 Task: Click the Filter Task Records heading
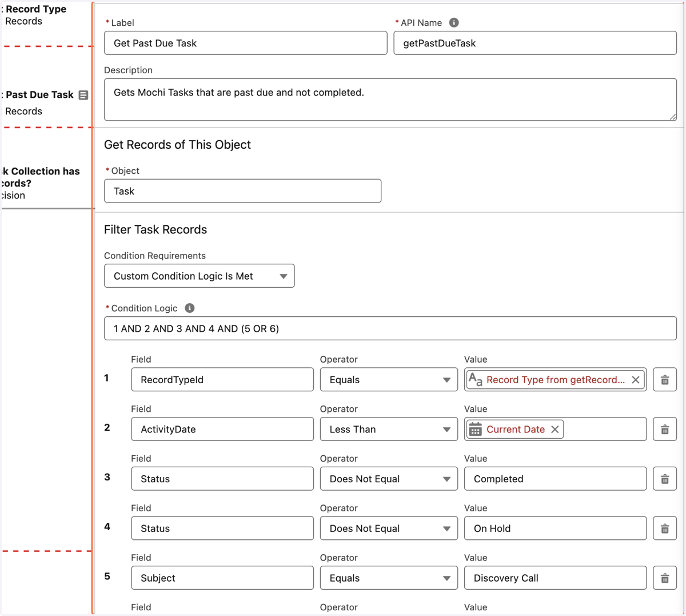155,229
